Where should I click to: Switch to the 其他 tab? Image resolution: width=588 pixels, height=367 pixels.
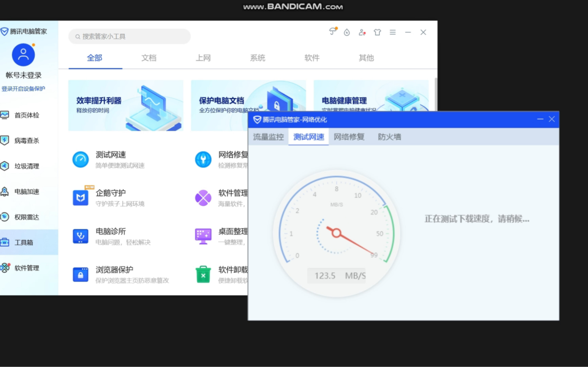366,58
